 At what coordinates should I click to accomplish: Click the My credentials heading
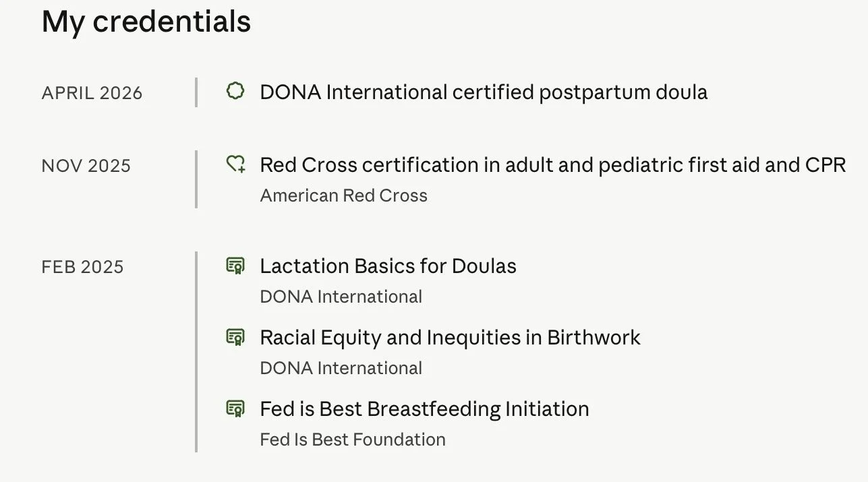tap(146, 22)
